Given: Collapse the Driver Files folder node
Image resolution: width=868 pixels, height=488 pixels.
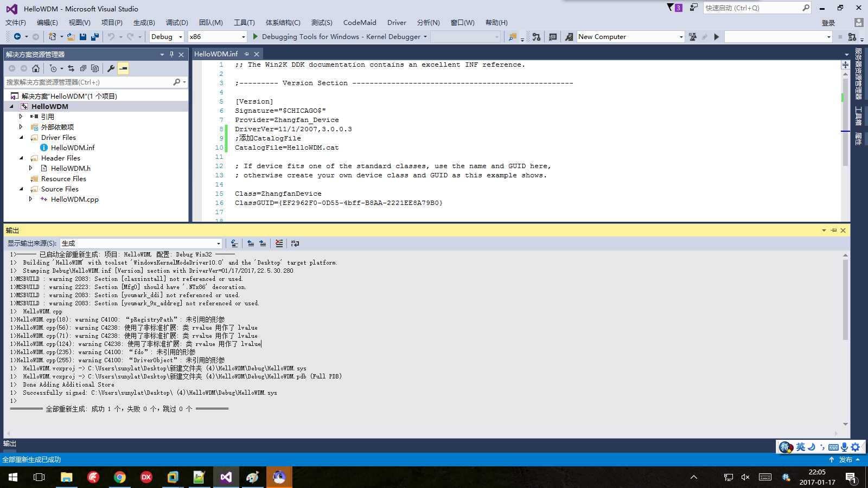Looking at the screenshot, I should [21, 137].
